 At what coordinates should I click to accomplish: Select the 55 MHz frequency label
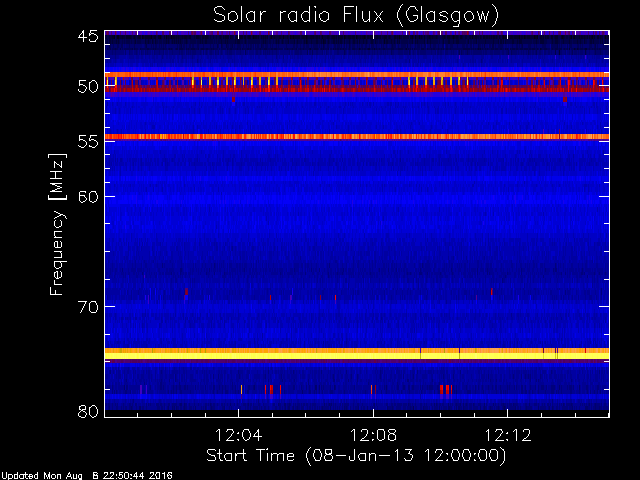click(88, 142)
